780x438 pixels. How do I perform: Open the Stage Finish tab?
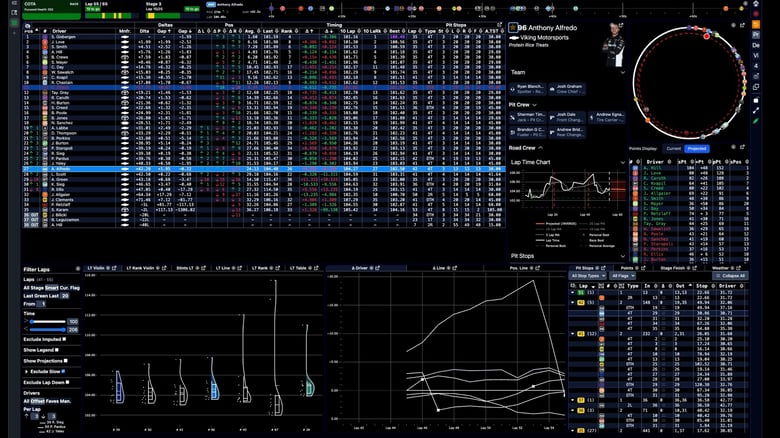[x=673, y=268]
